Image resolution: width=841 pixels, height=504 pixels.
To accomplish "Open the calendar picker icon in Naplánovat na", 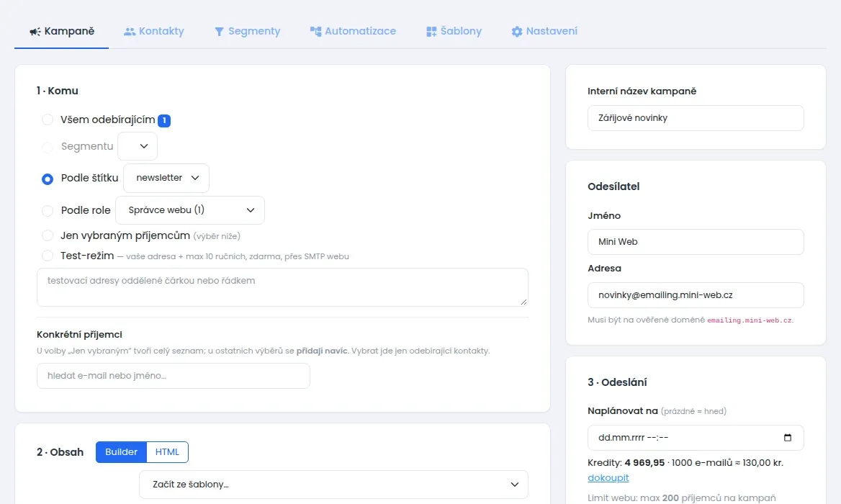I will (788, 438).
